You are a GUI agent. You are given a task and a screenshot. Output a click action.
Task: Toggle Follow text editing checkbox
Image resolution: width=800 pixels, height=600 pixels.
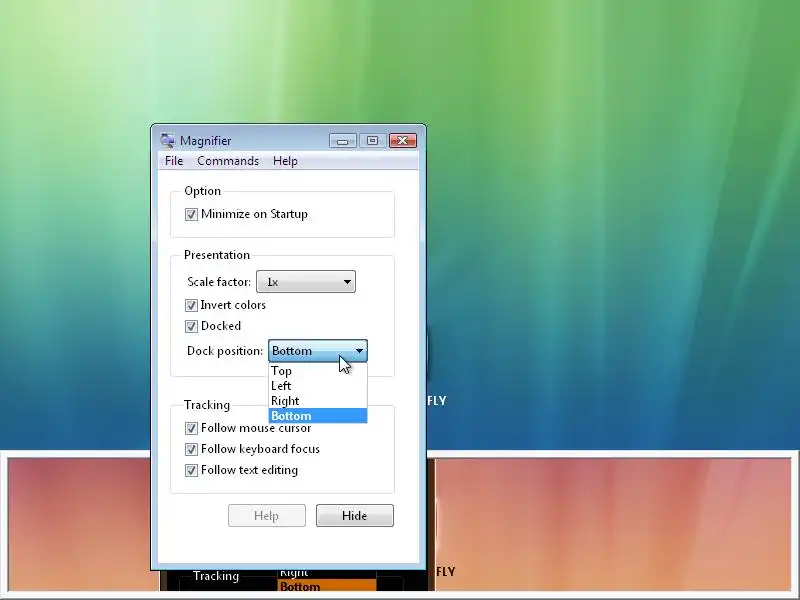pyautogui.click(x=191, y=470)
